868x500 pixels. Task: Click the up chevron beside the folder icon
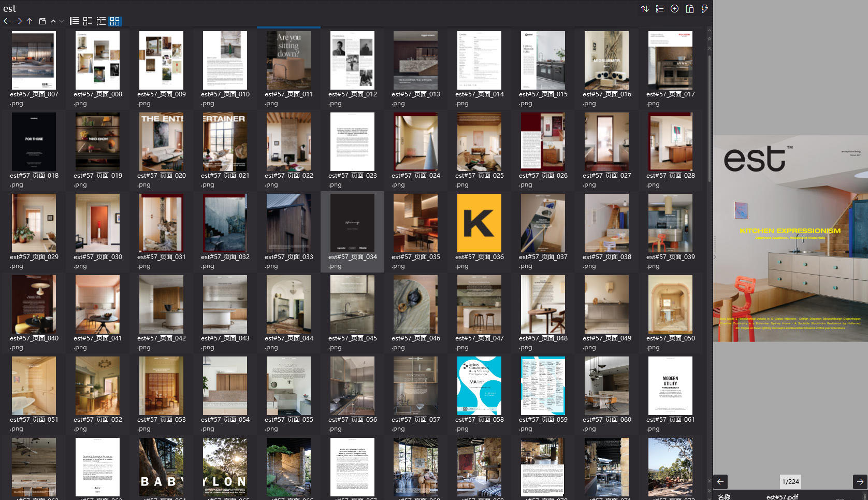53,21
